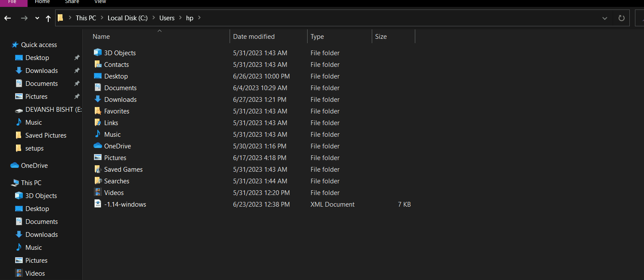644x280 pixels.
Task: Click the Back navigation arrow
Action: click(x=7, y=18)
